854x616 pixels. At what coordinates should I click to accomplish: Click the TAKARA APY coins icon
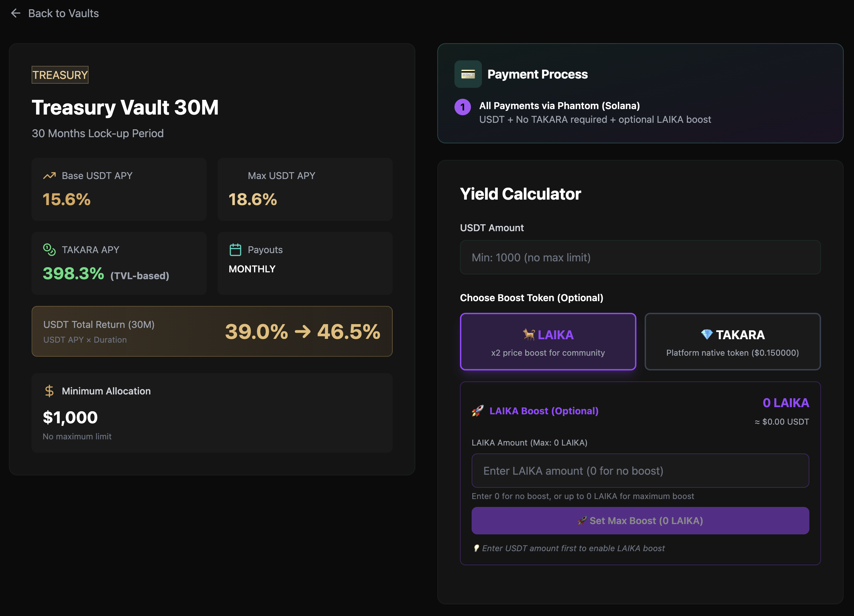(49, 249)
